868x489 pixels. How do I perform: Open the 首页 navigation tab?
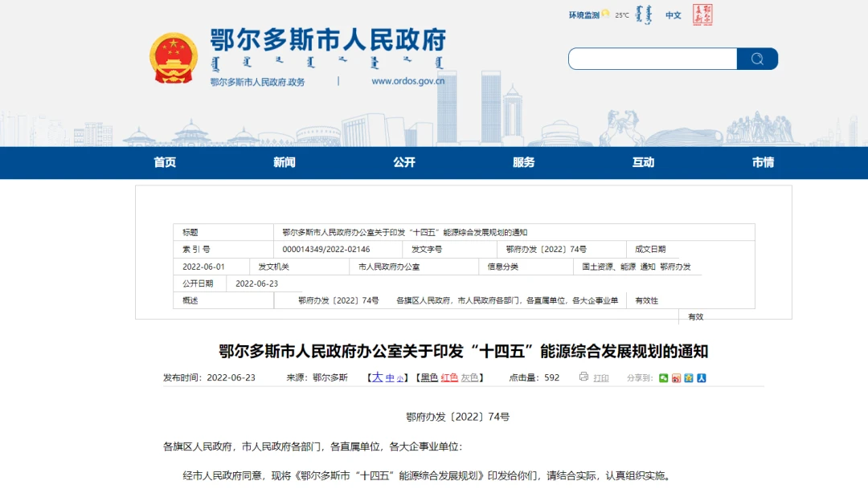(x=165, y=162)
